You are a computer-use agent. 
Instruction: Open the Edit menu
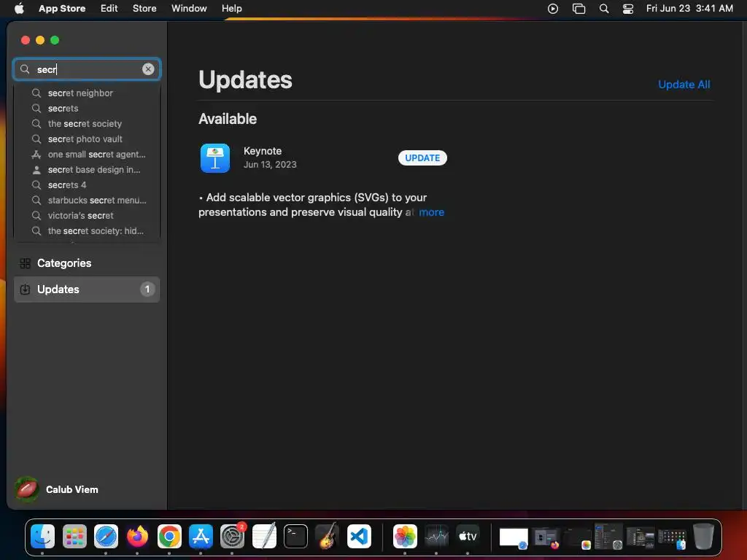point(109,8)
